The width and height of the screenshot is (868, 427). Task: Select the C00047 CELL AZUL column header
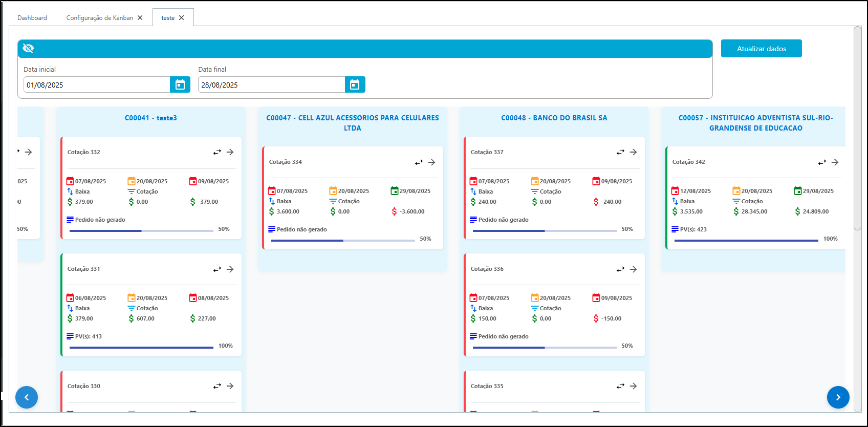point(353,123)
